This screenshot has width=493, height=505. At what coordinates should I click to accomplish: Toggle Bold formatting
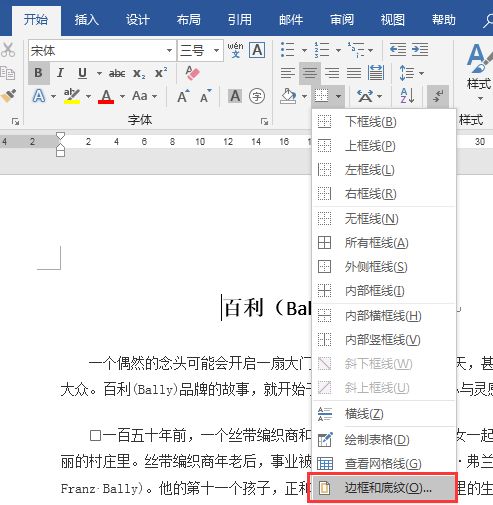click(39, 73)
